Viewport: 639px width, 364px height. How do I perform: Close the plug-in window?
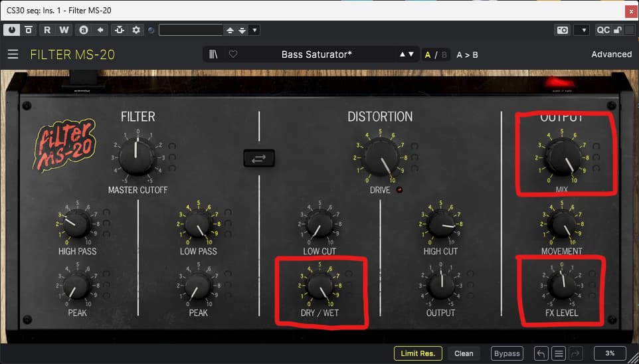click(630, 12)
